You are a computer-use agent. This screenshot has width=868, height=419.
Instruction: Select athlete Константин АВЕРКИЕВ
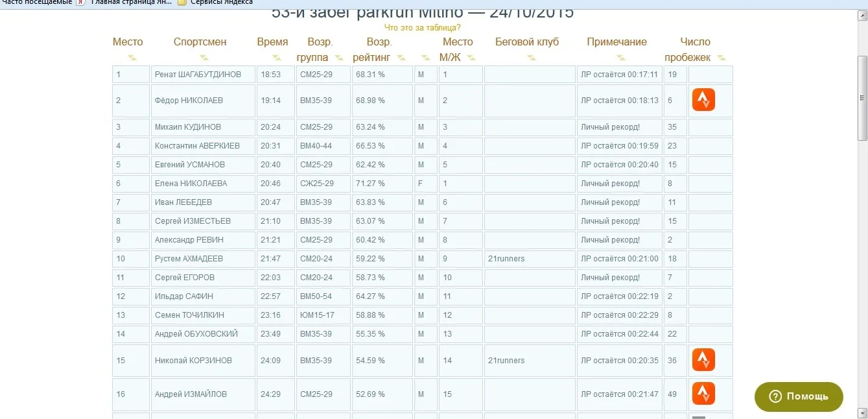pos(197,146)
